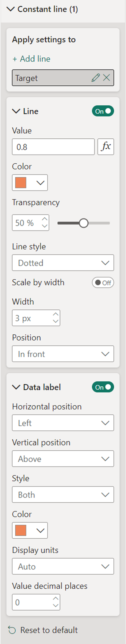Open the Horizontal position dropdown
The image size is (126, 644).
(63, 423)
